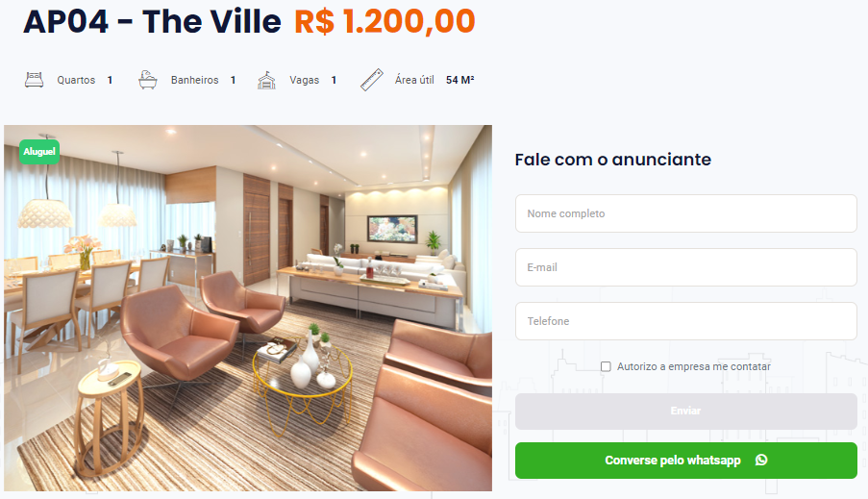Viewport: 868px width, 499px height.
Task: Click the ruler icon for Área útil
Action: [372, 80]
